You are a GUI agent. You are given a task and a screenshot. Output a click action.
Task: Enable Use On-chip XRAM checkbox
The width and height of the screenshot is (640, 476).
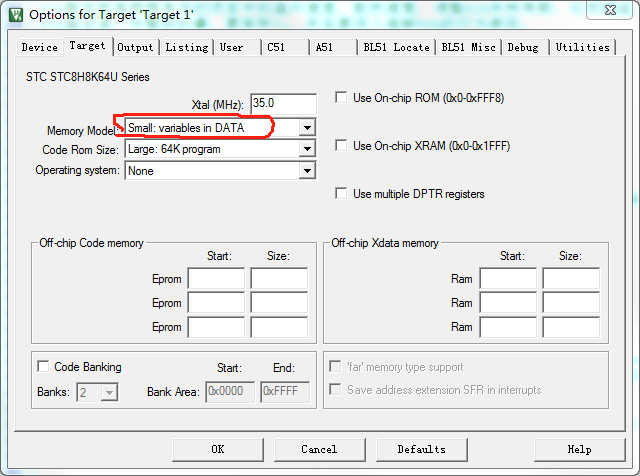click(x=341, y=145)
